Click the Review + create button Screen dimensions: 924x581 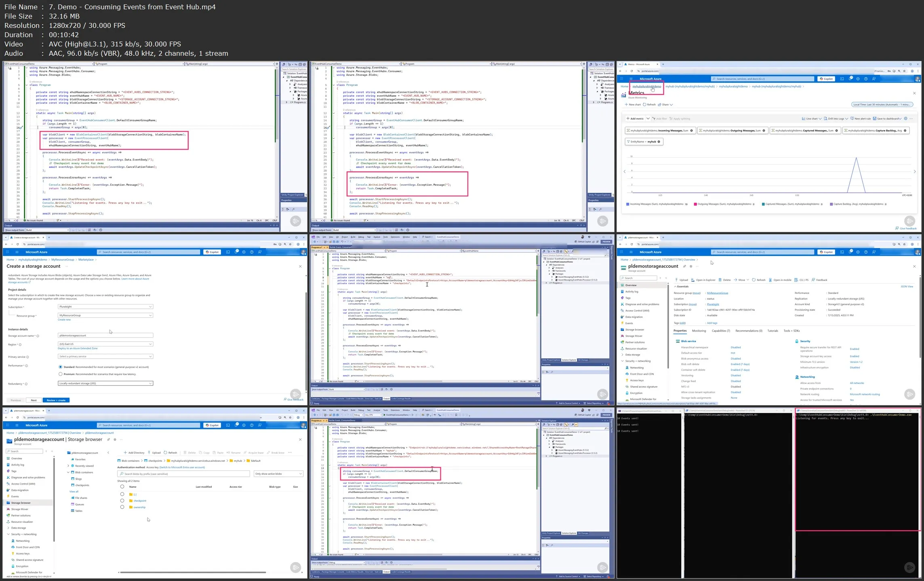point(56,400)
